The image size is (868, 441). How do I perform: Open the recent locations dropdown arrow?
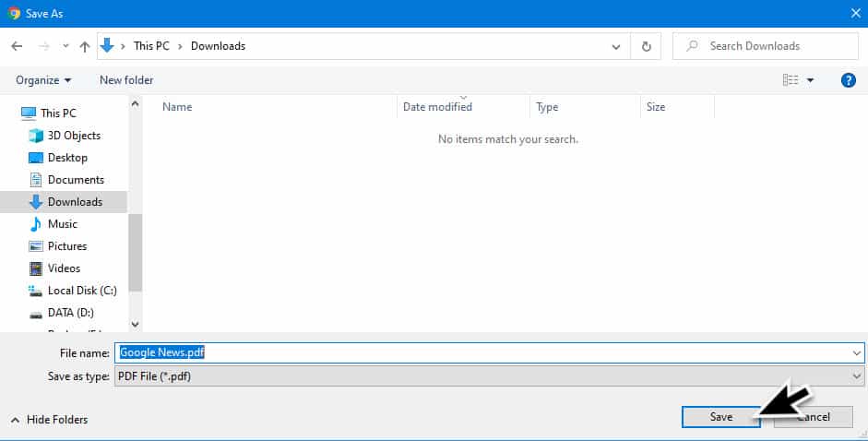(x=65, y=46)
